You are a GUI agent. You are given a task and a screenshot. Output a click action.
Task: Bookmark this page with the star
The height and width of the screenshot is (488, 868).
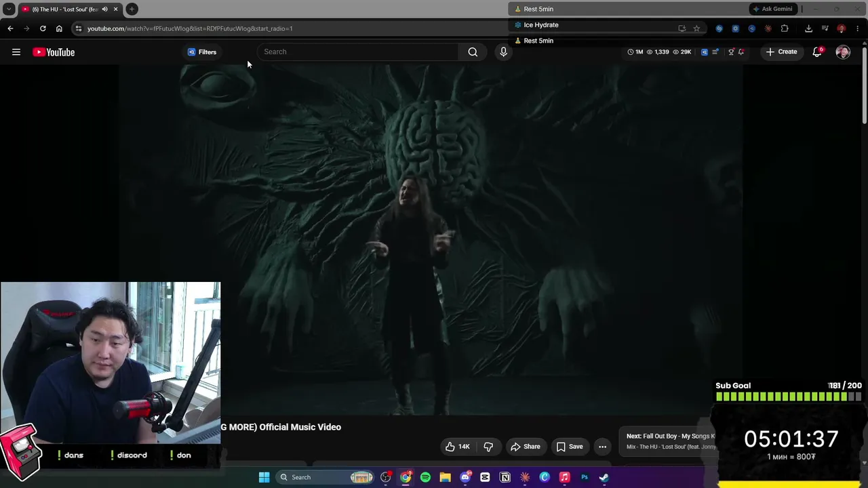[696, 28]
